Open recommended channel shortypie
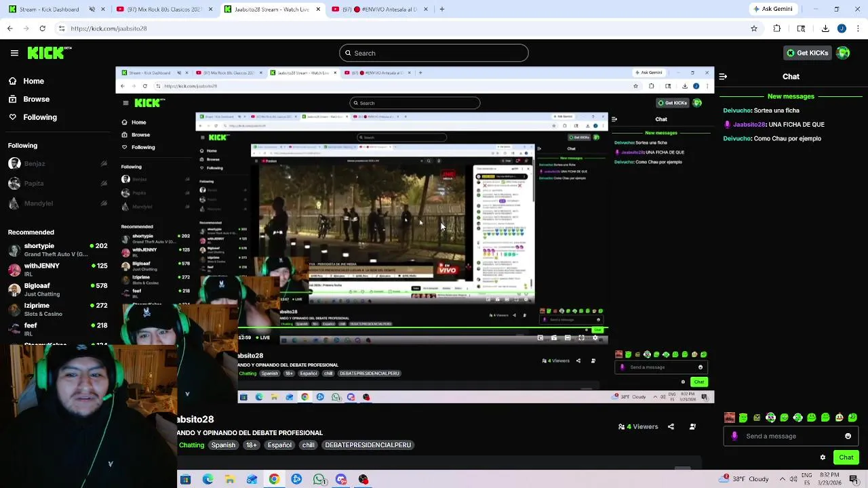Screen dimensions: 868x488 [x=58, y=249]
